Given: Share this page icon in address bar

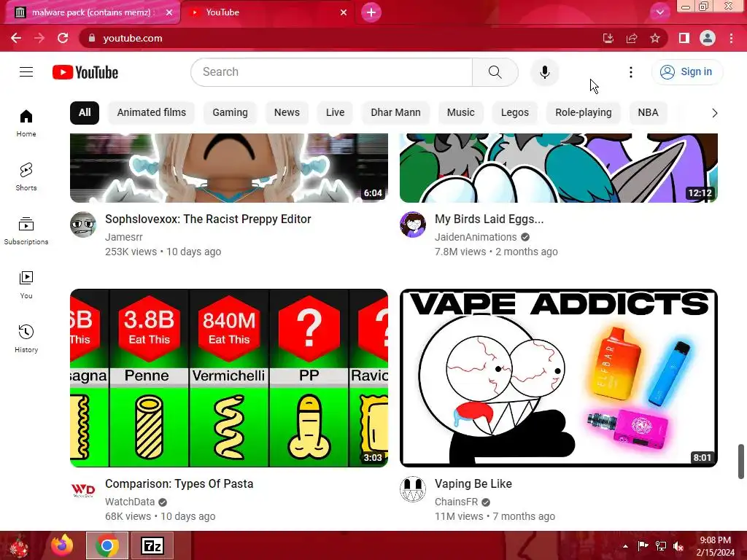Looking at the screenshot, I should tap(632, 38).
